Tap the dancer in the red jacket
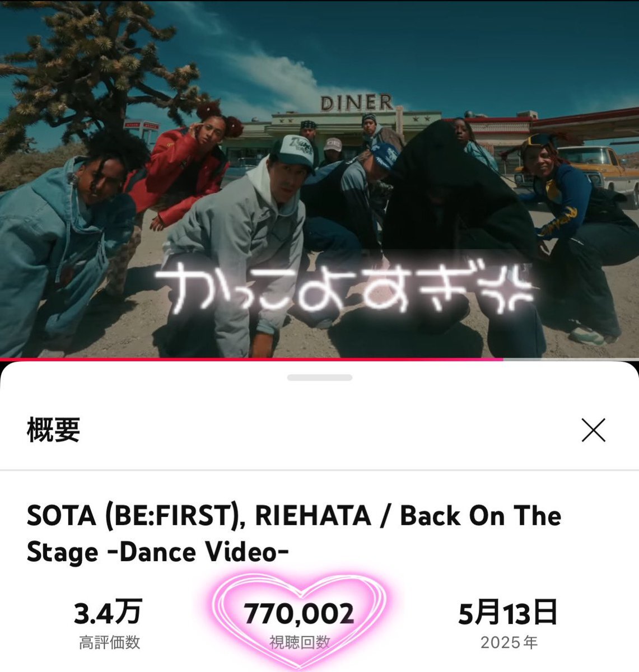The image size is (639, 672). pos(179,168)
